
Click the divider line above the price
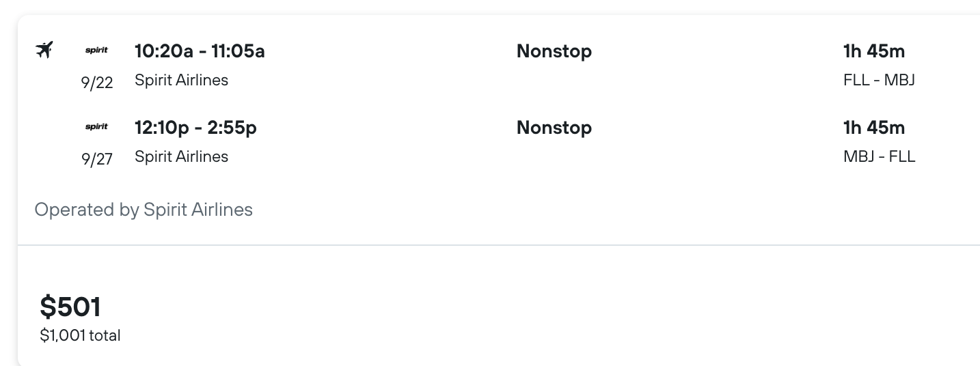point(499,244)
